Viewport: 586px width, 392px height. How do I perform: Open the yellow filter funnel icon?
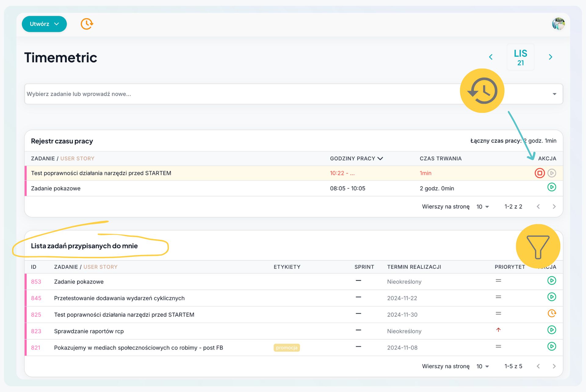(x=537, y=246)
